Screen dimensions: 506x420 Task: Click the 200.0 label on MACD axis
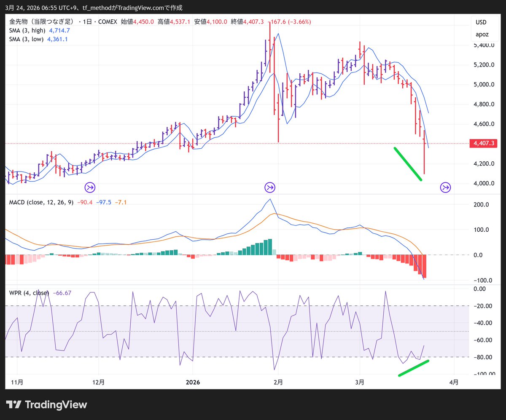point(481,205)
